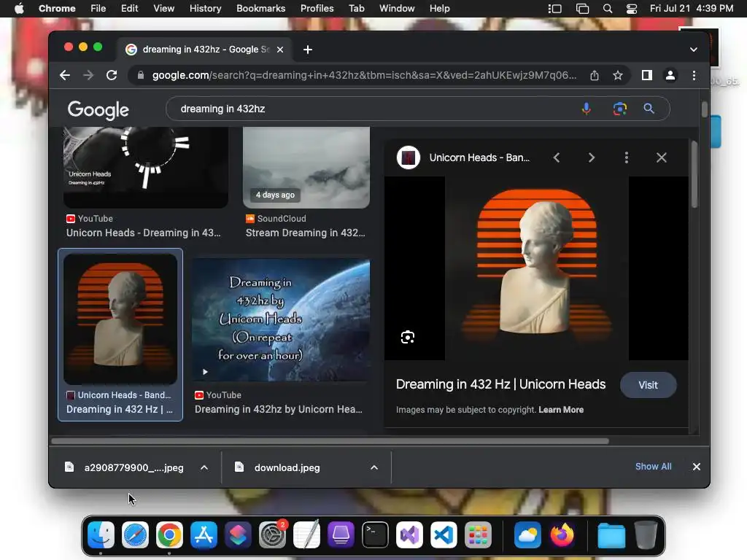The image size is (747, 560).
Task: Open preview panel more options menu
Action: pos(627,157)
